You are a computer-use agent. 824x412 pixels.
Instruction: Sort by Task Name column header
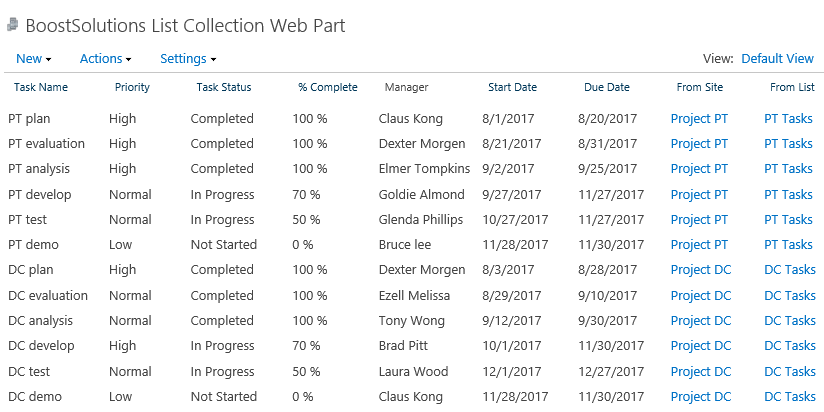(x=41, y=87)
